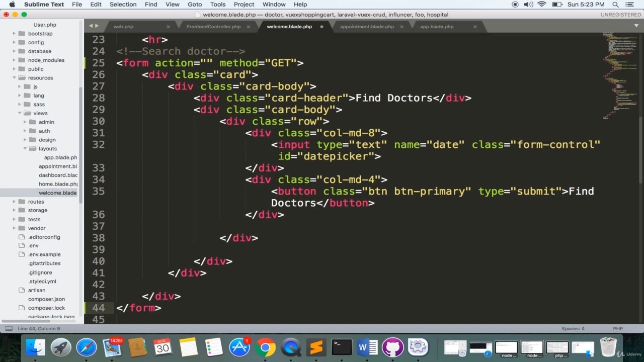644x362 pixels.
Task: Open System Preferences from the Dock
Action: click(418, 347)
